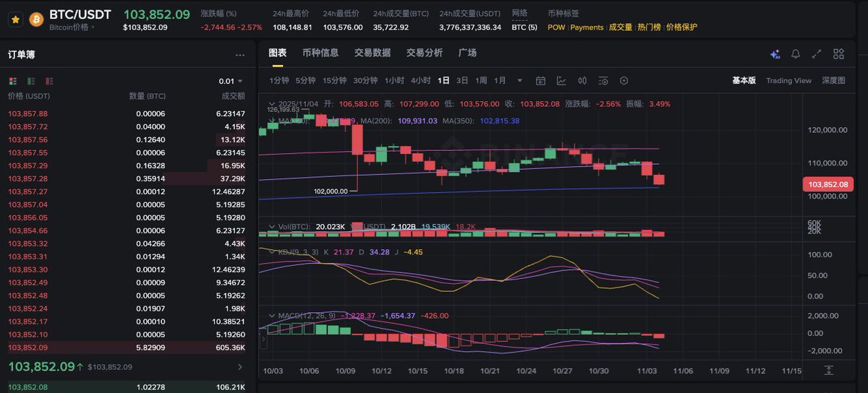
Task: Select the 1小时 interval
Action: tap(394, 81)
